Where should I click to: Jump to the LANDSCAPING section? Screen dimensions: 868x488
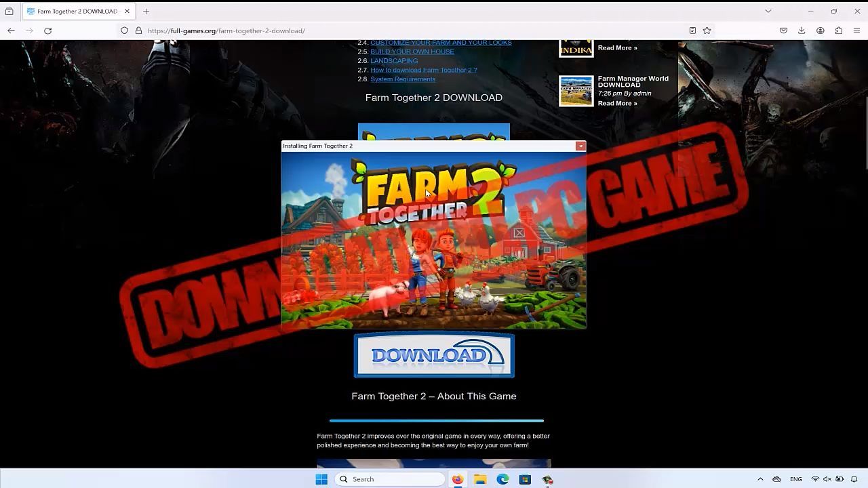point(394,61)
